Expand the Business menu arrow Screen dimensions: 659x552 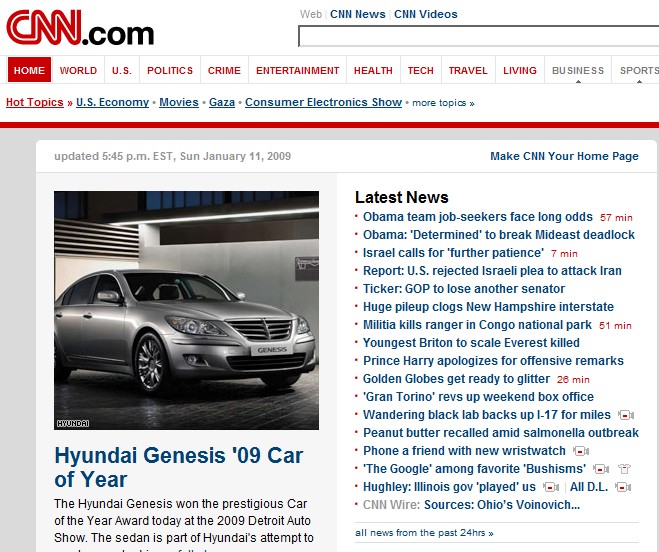(x=578, y=82)
